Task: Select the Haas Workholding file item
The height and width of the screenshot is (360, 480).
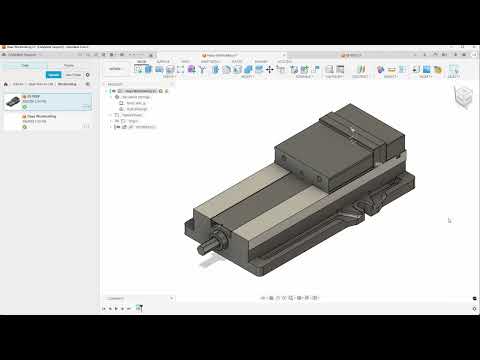Action: 48,121
